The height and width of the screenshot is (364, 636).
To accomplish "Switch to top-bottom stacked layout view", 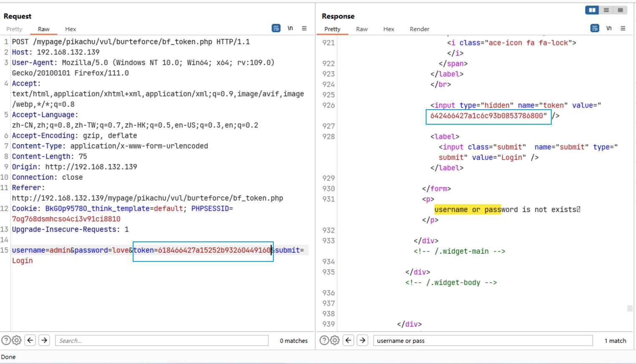I will point(606,10).
